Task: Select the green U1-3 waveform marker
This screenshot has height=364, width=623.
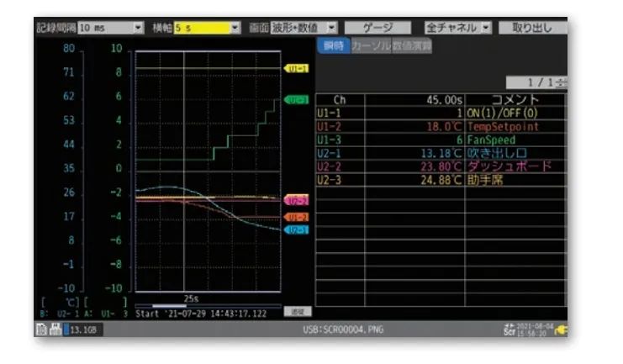Action: (297, 99)
